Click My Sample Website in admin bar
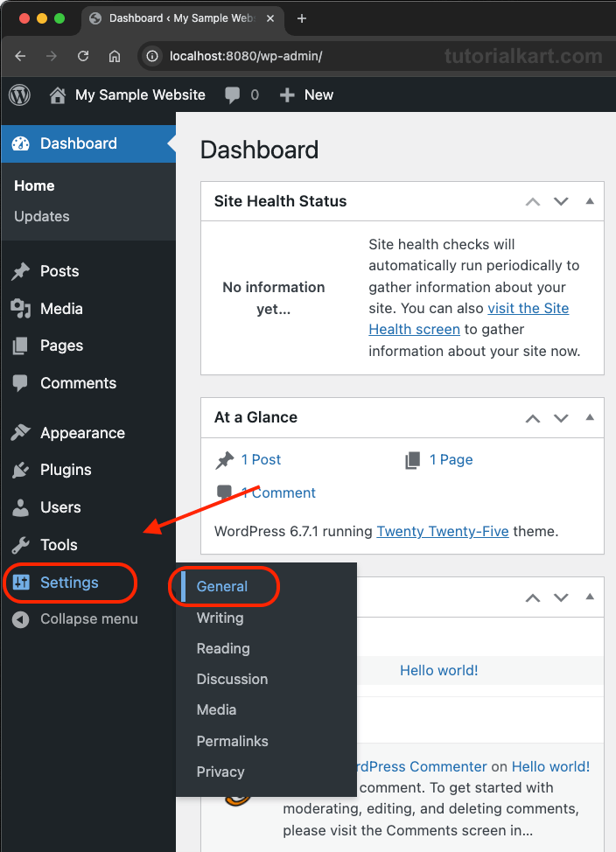This screenshot has width=616, height=852. point(140,95)
